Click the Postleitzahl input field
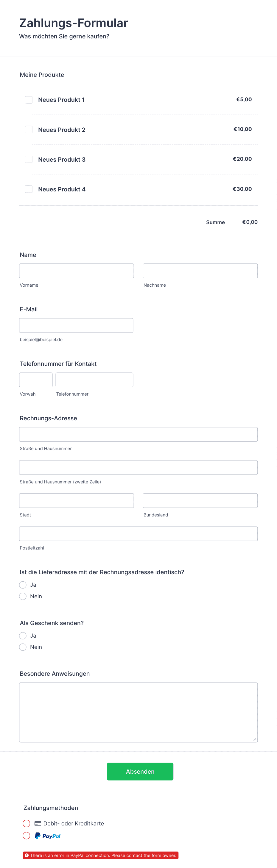277x868 pixels. click(x=138, y=534)
